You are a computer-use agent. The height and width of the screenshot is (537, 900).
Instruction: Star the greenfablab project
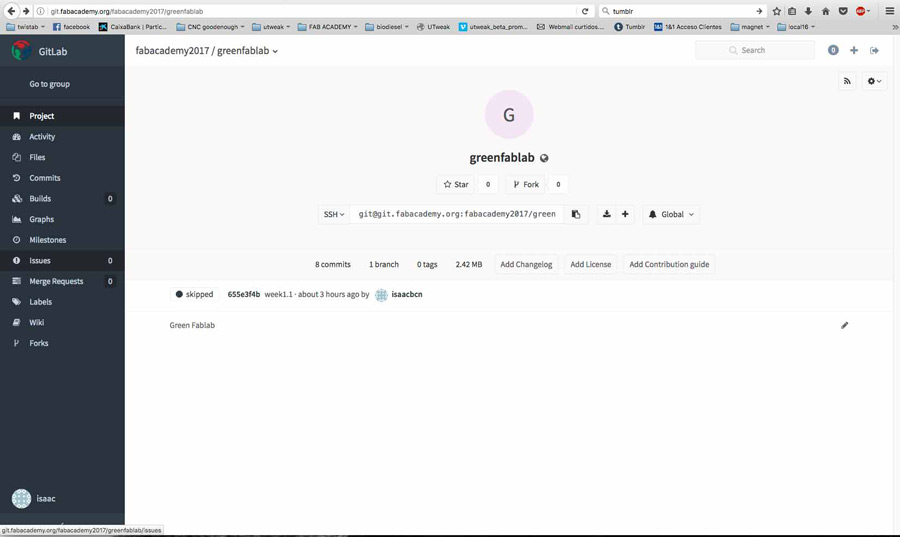coord(456,184)
